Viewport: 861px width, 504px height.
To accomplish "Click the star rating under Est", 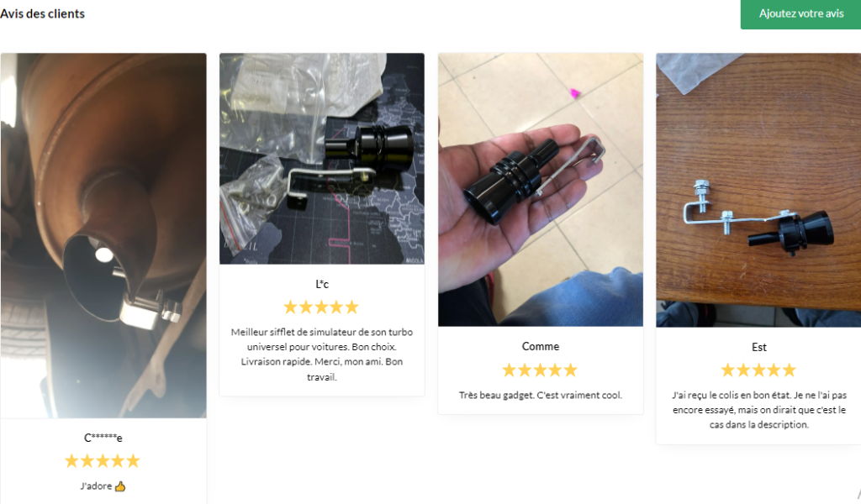I will pyautogui.click(x=758, y=370).
